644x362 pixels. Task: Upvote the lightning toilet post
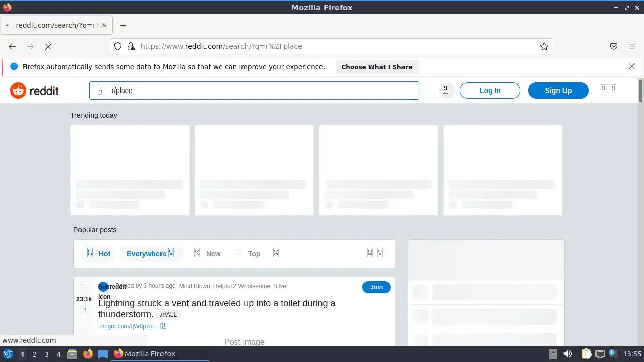click(x=84, y=286)
